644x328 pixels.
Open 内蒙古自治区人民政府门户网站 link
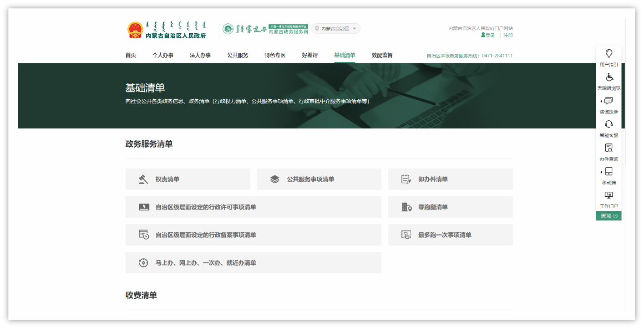pyautogui.click(x=480, y=28)
